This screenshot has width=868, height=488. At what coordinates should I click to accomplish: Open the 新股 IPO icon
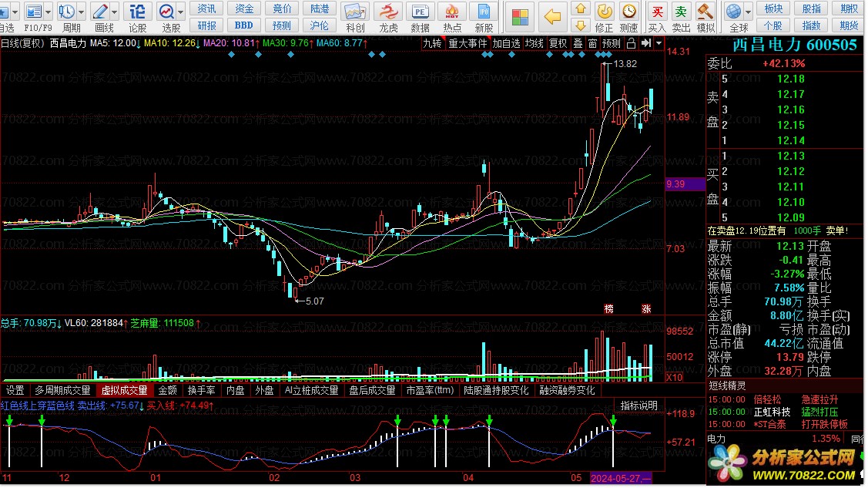[483, 12]
